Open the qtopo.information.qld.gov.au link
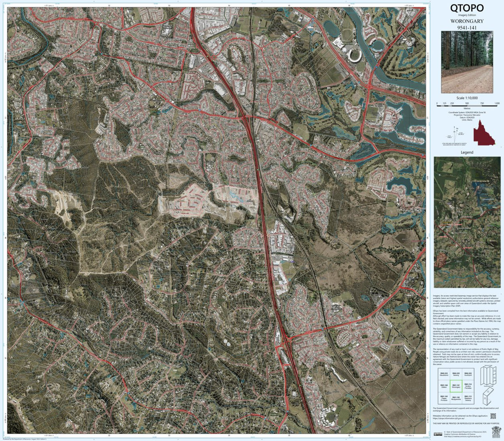 pyautogui.click(x=449, y=418)
